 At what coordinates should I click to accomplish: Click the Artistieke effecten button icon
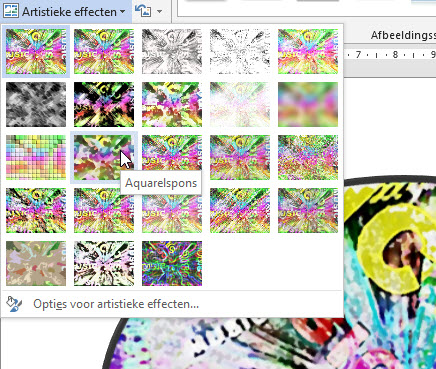tap(11, 11)
